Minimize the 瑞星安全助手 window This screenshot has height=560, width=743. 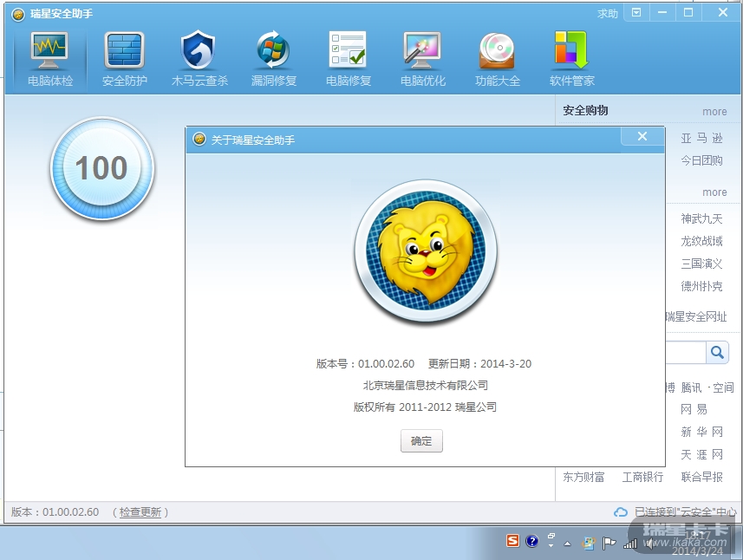pyautogui.click(x=662, y=13)
